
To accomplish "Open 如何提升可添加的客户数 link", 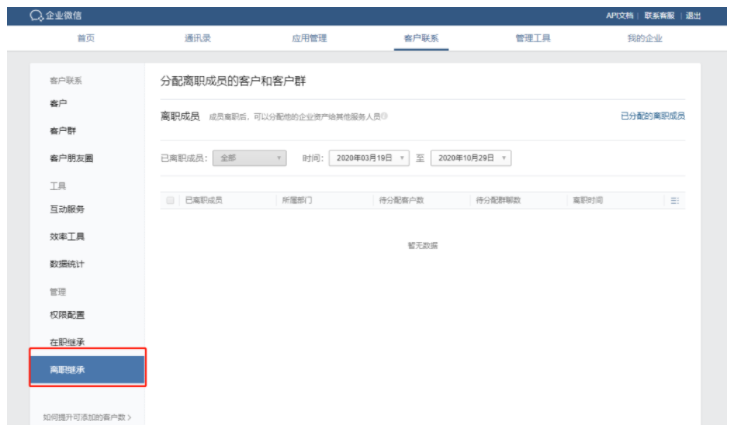I will 87,417.
